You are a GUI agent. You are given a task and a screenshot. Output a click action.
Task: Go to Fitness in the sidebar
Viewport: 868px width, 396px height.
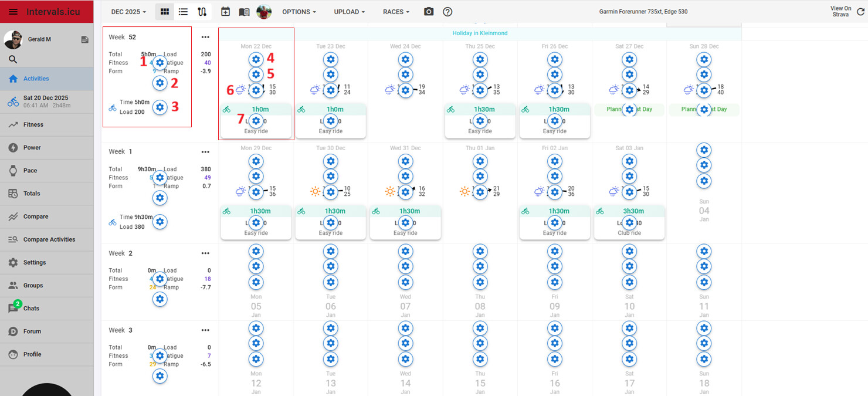33,124
